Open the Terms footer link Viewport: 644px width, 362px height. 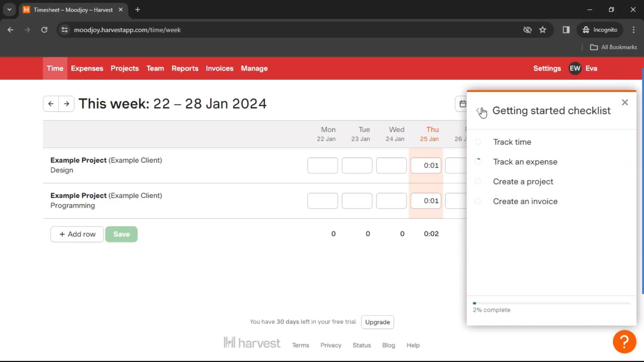click(x=301, y=345)
